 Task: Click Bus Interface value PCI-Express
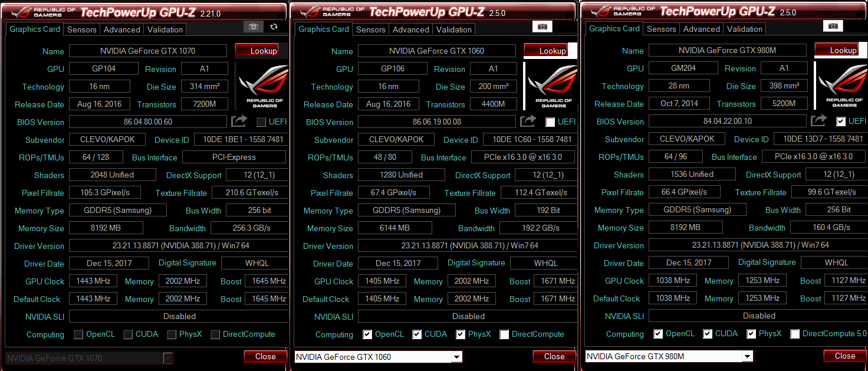[234, 157]
